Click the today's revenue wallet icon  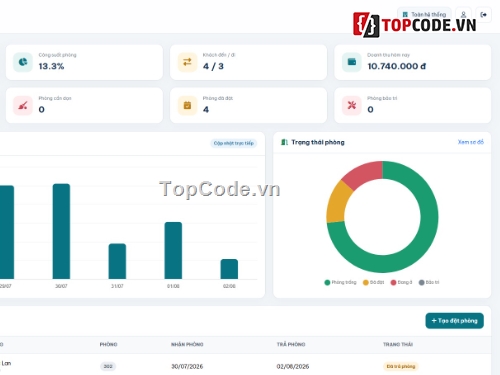(352, 62)
